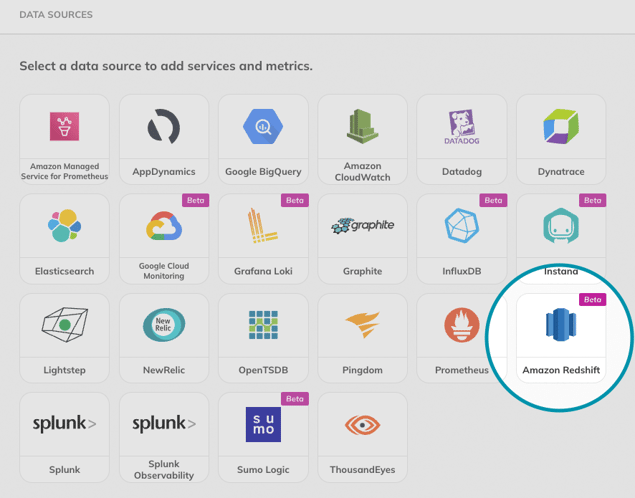Choose the InfluxDB polyhedron icon

click(462, 226)
